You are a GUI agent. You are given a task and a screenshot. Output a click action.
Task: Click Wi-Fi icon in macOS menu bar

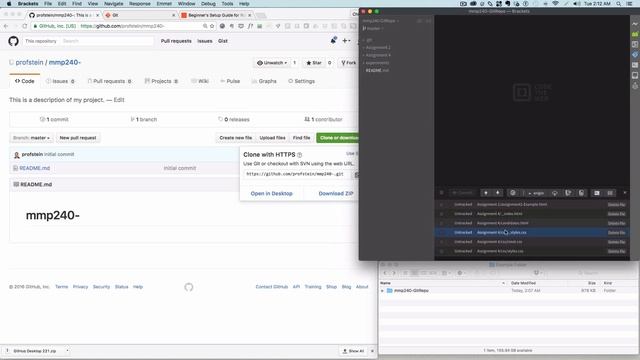pos(555,4)
